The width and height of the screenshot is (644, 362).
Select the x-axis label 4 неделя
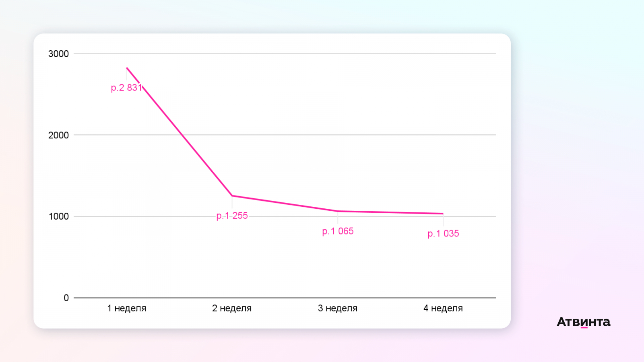(443, 309)
